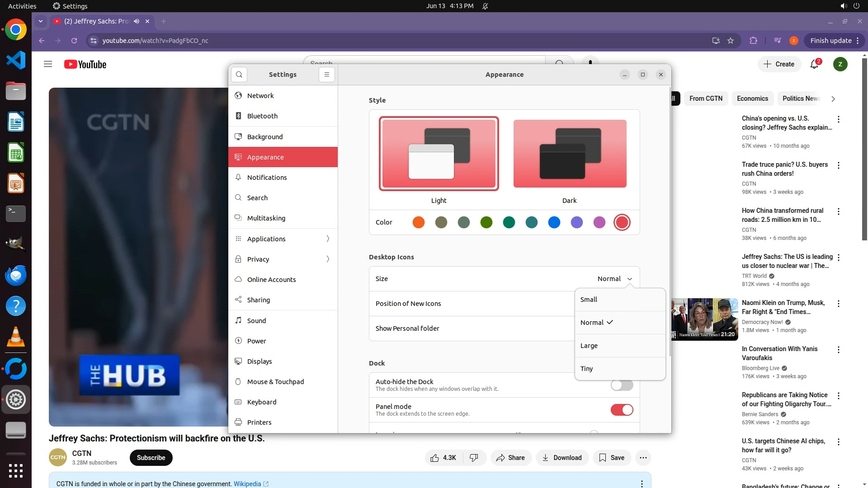Screen dimensions: 868x488
Task: Click the thumbs-up like button icon
Action: click(x=435, y=458)
